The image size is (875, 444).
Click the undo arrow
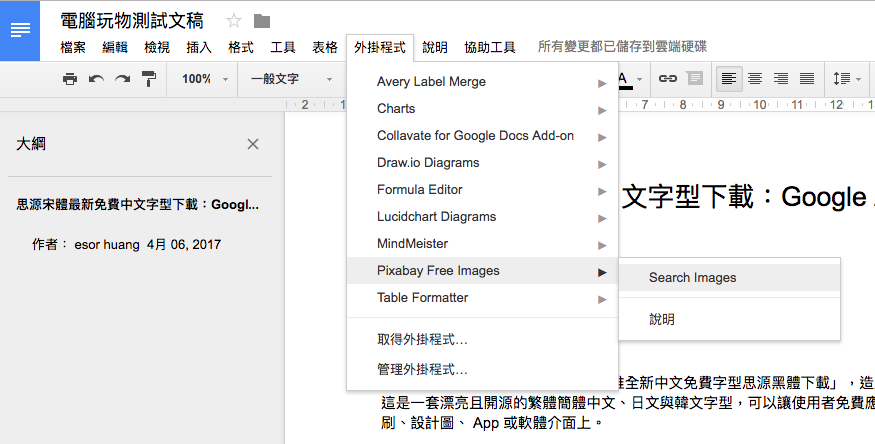point(97,79)
